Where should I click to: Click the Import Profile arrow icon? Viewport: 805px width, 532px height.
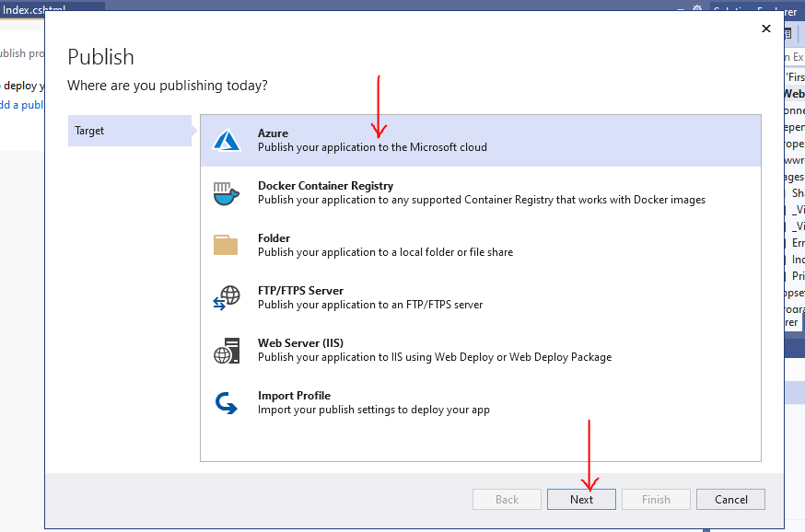pyautogui.click(x=227, y=403)
